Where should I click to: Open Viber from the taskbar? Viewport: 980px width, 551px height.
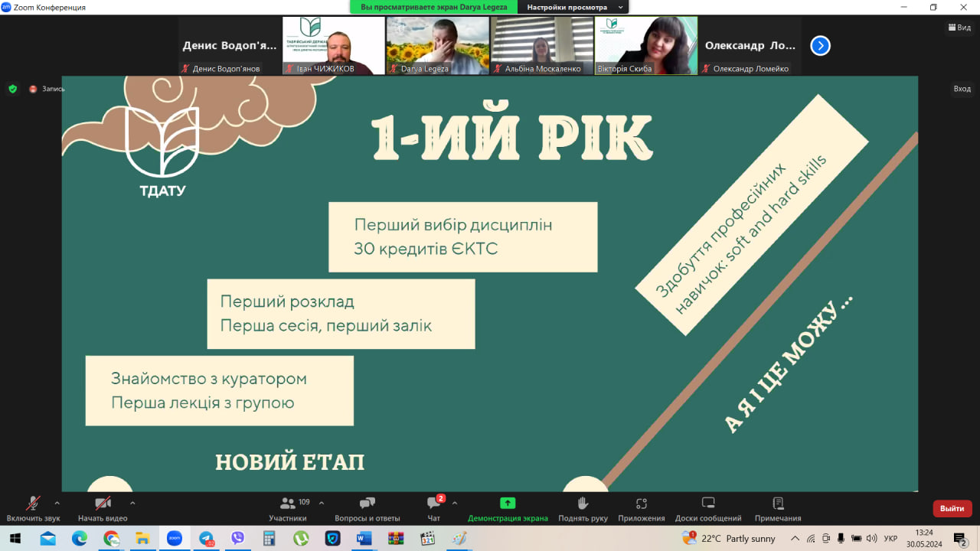point(237,539)
